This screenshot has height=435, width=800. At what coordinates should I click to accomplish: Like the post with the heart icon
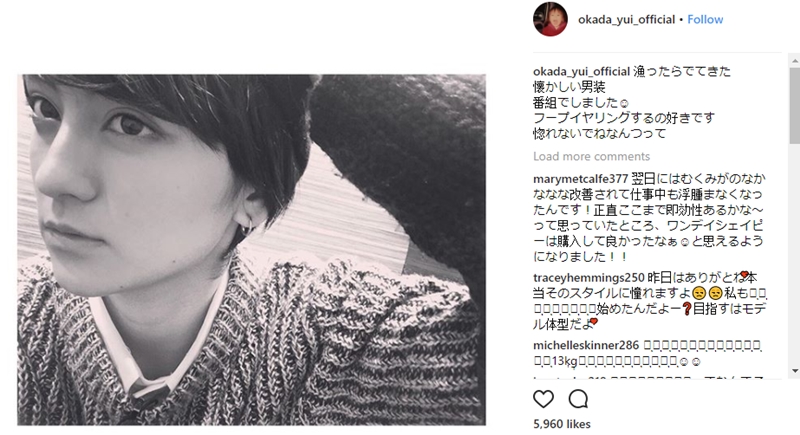coord(543,399)
